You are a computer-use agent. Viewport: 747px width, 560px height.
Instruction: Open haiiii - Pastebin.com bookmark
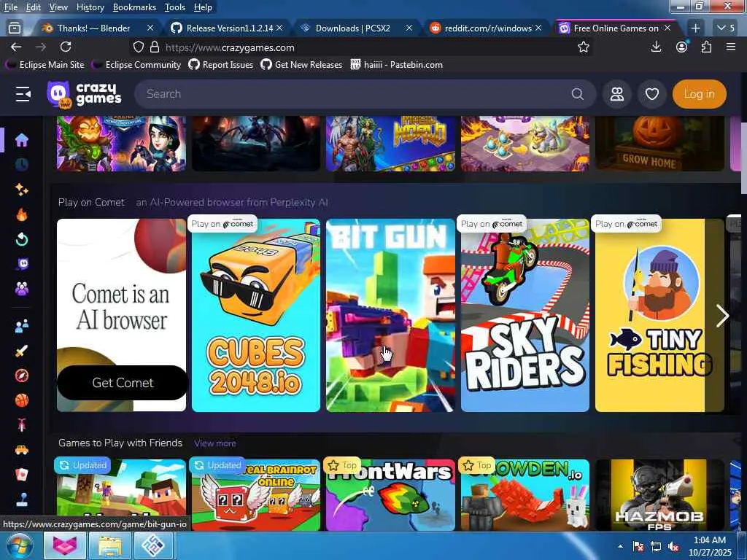[396, 65]
